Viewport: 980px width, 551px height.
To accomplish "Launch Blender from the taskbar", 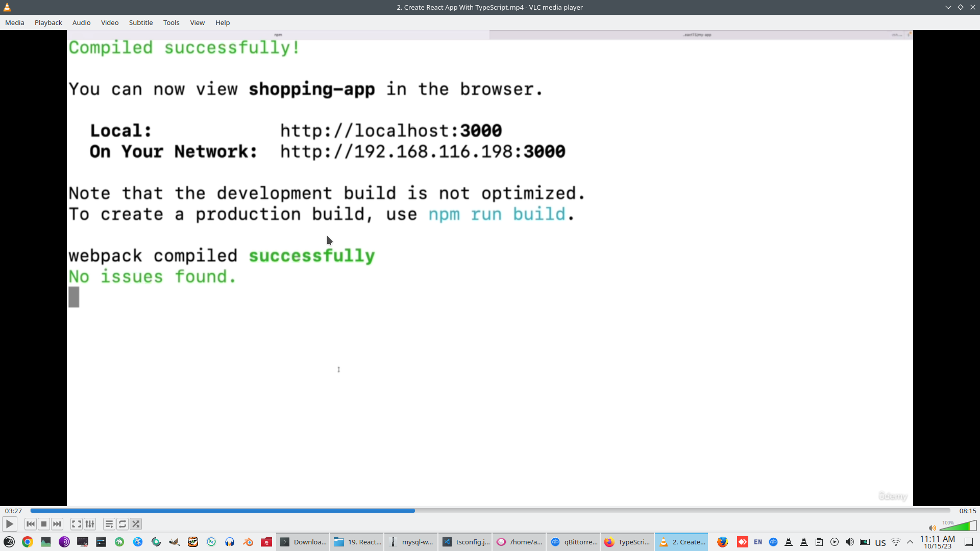I will [x=248, y=542].
